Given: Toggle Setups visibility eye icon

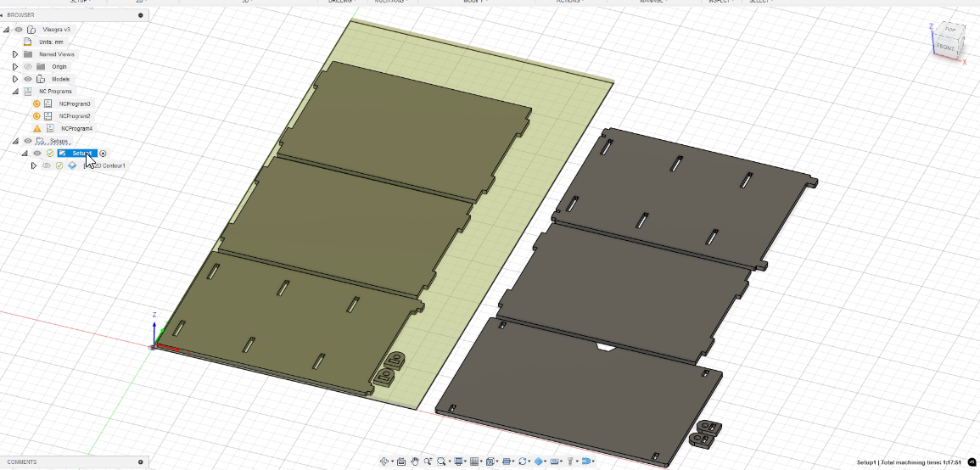Looking at the screenshot, I should tap(27, 141).
